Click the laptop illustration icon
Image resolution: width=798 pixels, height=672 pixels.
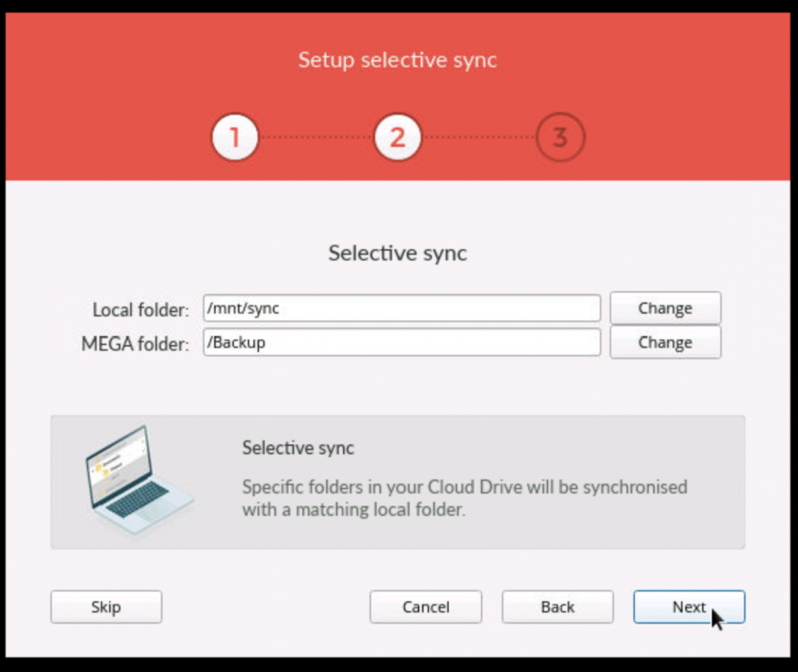139,480
